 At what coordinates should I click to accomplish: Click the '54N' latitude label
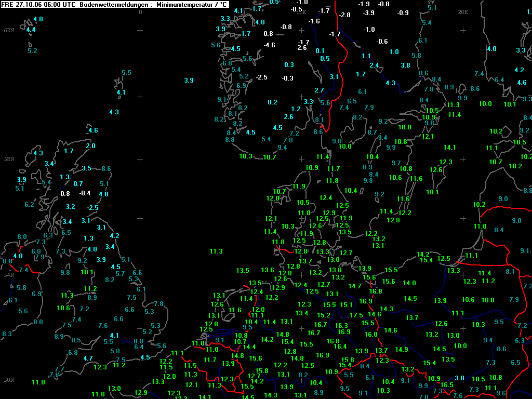pyautogui.click(x=9, y=274)
